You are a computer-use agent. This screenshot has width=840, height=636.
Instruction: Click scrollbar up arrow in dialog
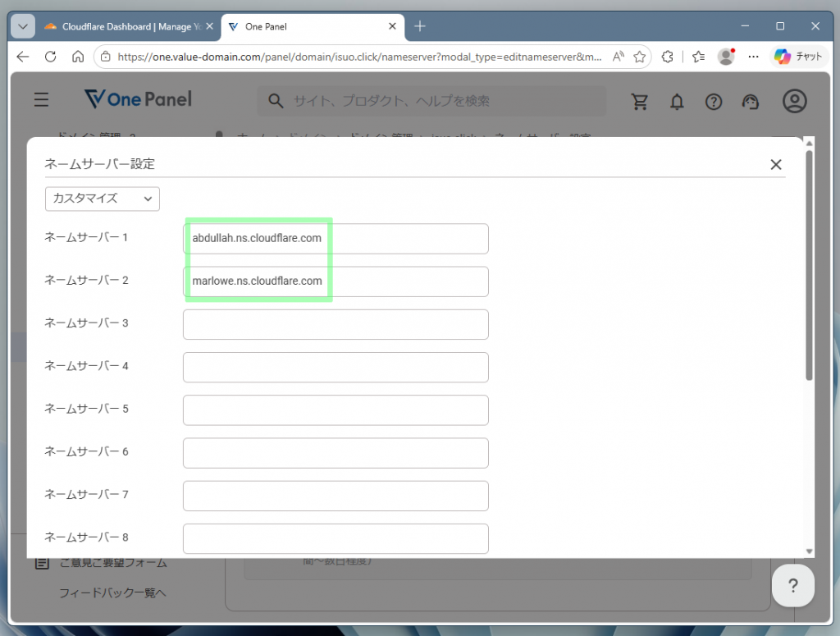(x=809, y=143)
